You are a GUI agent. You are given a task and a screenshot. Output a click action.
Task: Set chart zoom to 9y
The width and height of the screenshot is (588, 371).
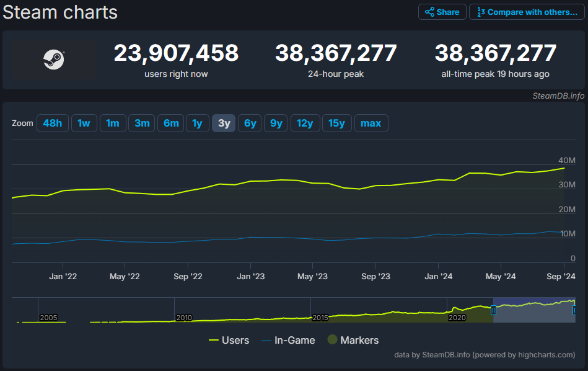click(276, 123)
